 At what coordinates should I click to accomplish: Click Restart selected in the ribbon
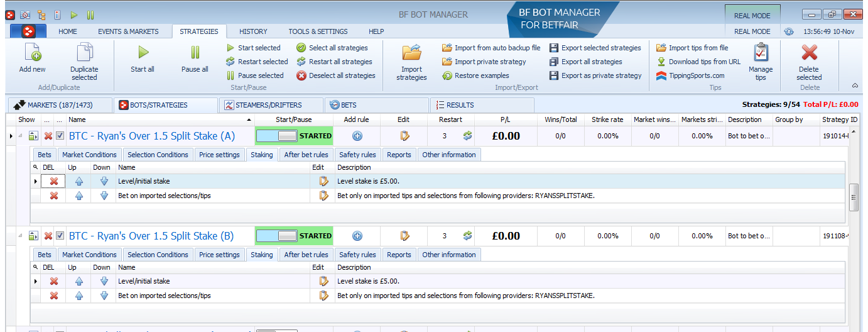pyautogui.click(x=257, y=62)
